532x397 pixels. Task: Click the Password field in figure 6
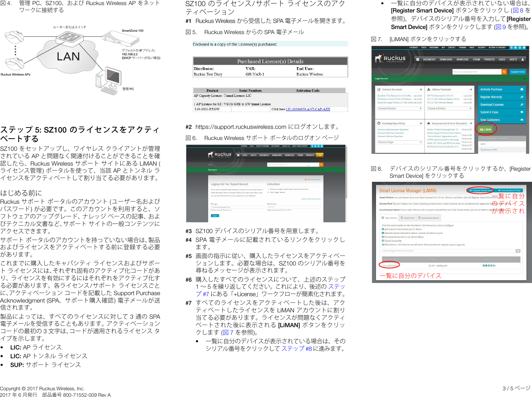tap(294, 207)
